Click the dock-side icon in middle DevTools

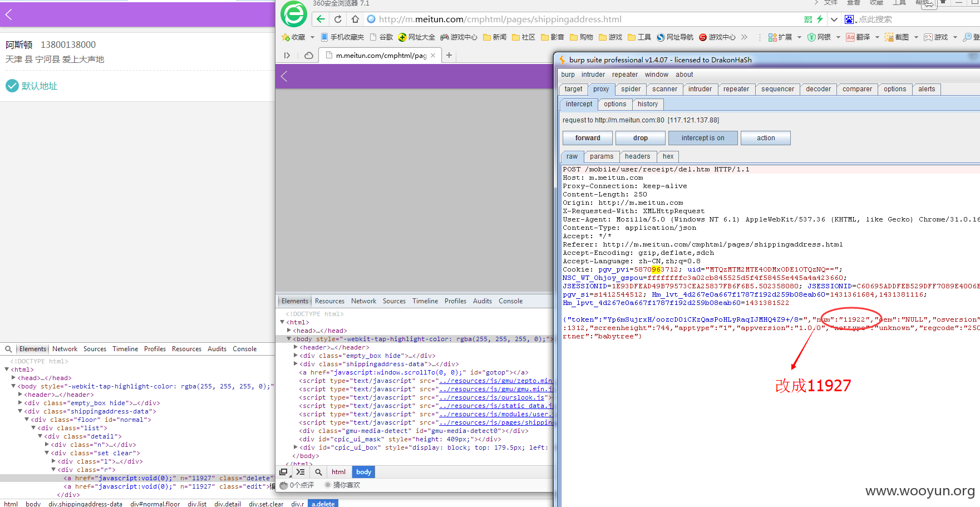(x=283, y=472)
